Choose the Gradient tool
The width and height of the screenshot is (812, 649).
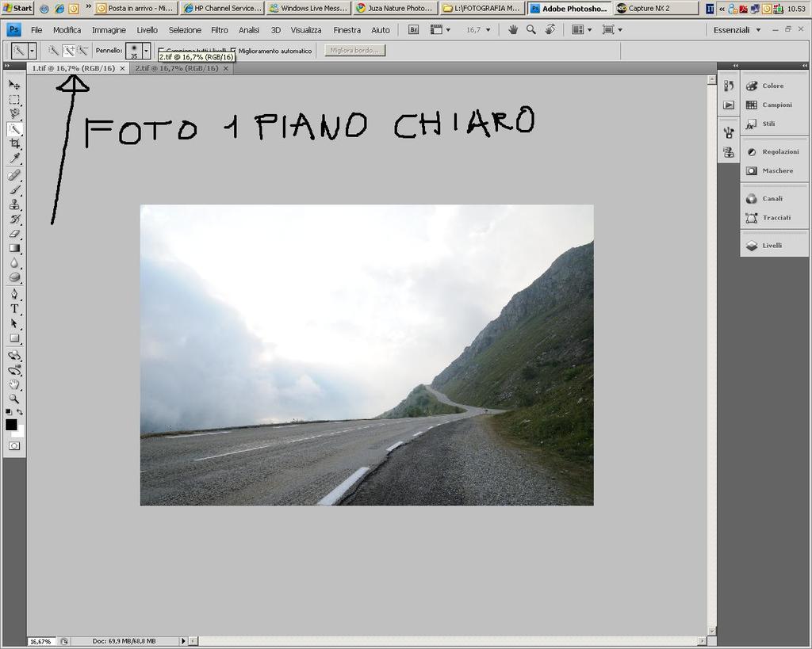click(x=14, y=248)
